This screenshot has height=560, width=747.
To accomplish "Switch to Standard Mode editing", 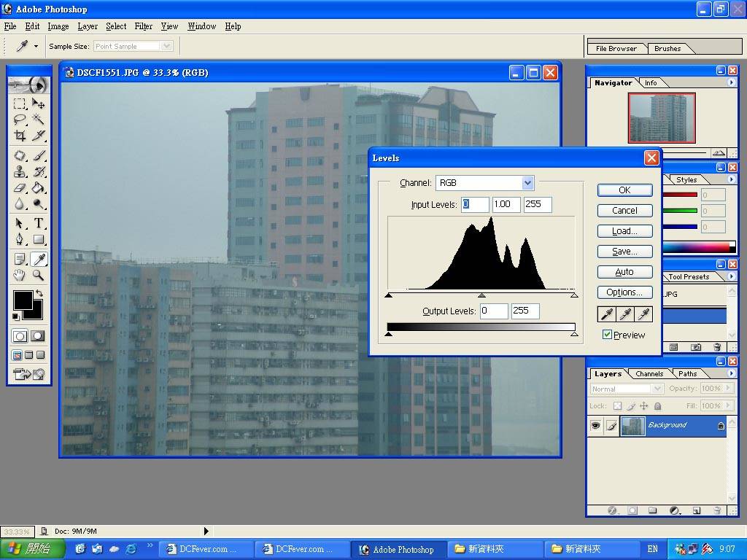I will click(20, 336).
